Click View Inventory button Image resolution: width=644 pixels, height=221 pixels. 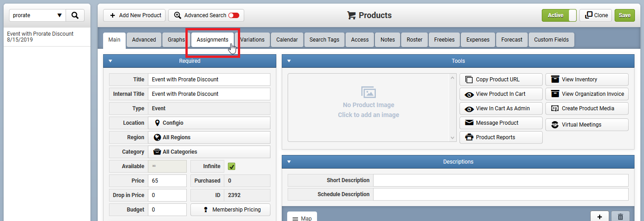click(x=587, y=80)
